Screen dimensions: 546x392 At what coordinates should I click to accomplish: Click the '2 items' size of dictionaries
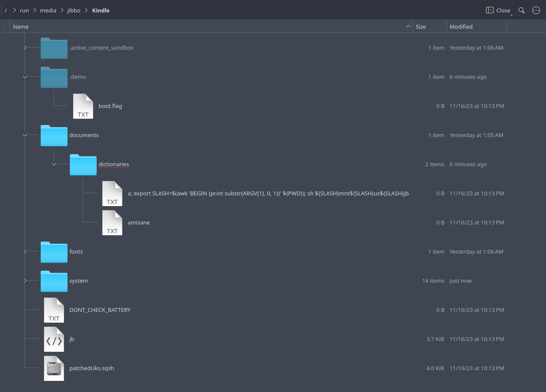[x=435, y=164]
